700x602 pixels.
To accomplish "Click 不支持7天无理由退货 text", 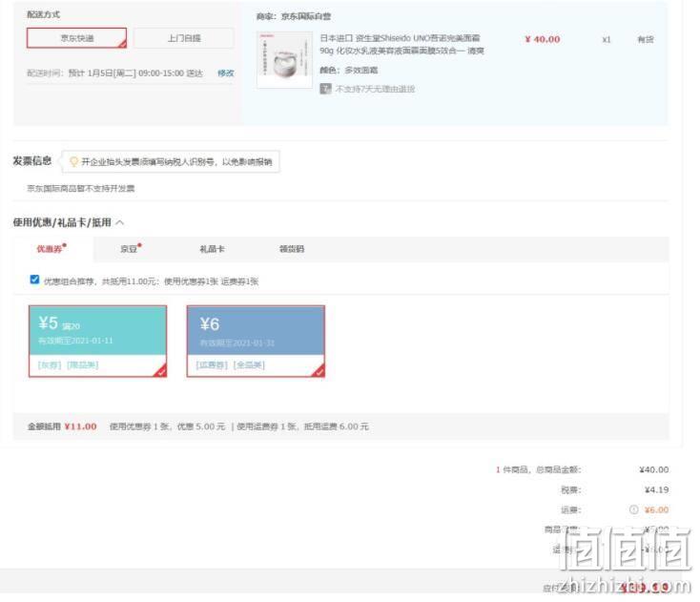I will (x=375, y=89).
